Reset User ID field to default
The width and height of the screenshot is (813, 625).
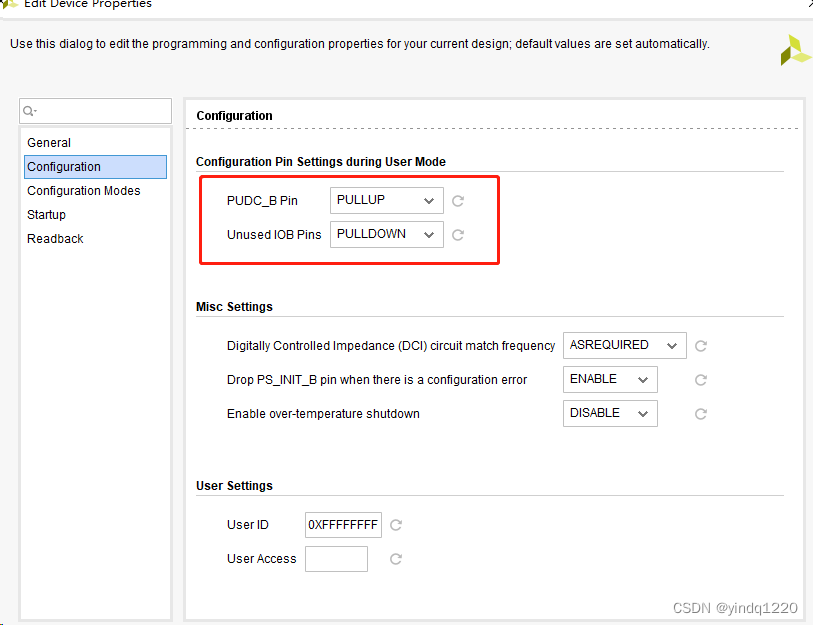(396, 525)
